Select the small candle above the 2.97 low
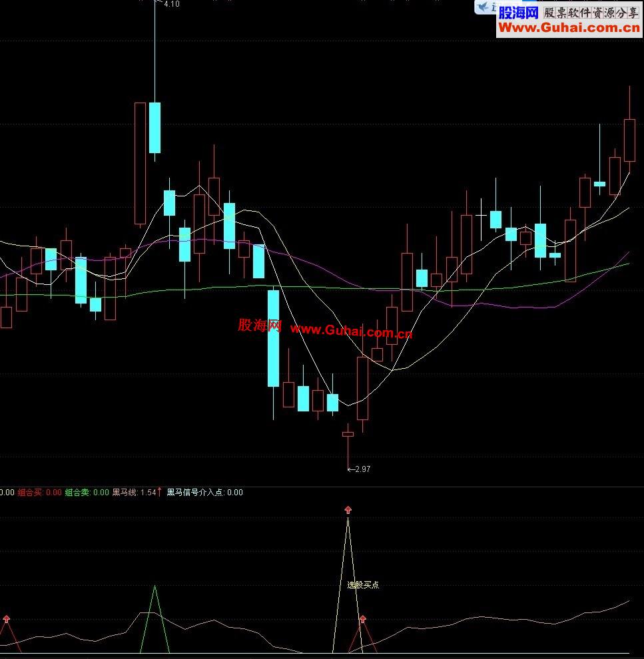Viewport: 644px width, 659px height. (348, 434)
